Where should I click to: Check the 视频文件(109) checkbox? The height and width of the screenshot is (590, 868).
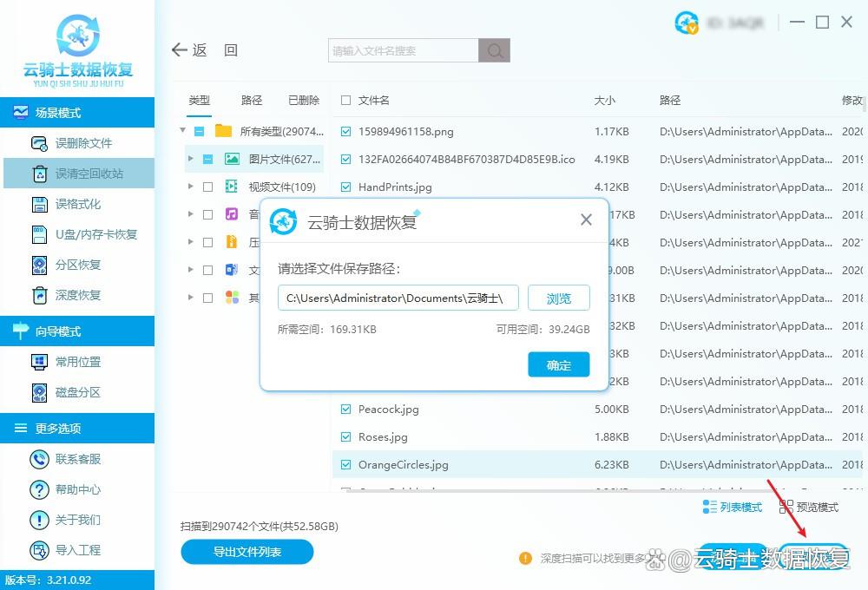click(207, 187)
